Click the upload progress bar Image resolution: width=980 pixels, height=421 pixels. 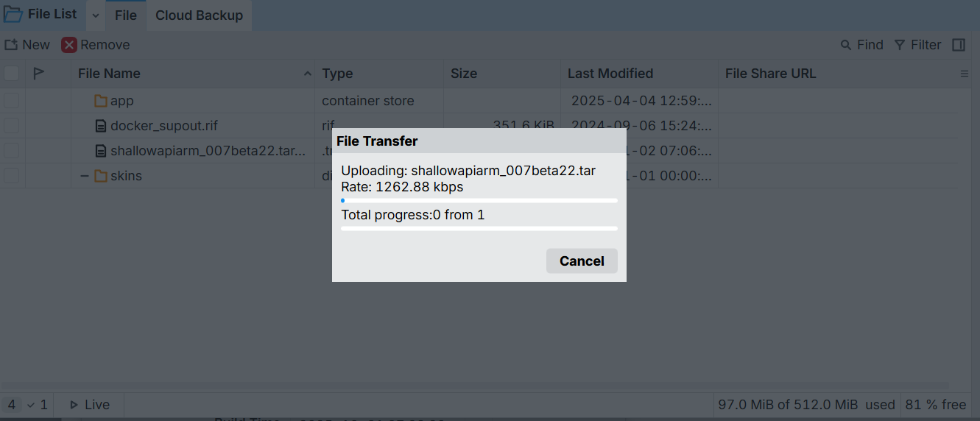click(479, 200)
